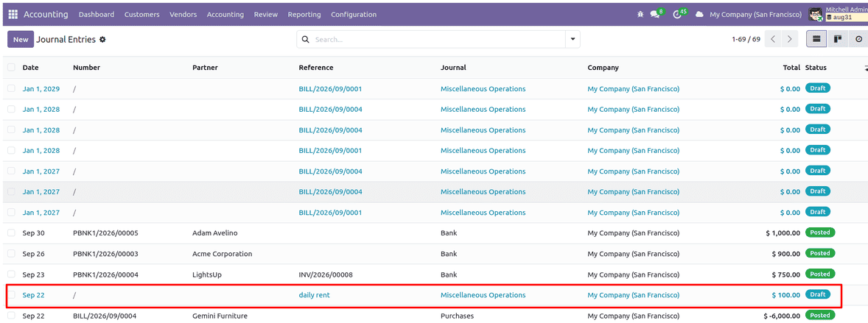Open entry PBNK1/2026/00005
The width and height of the screenshot is (868, 323).
click(x=105, y=233)
